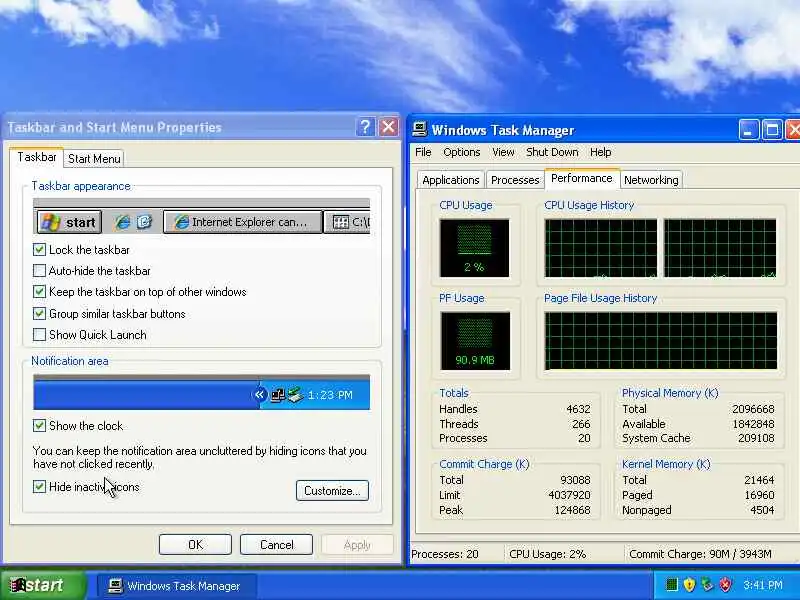Click Commit Charge Limit value 4037920

[569, 495]
